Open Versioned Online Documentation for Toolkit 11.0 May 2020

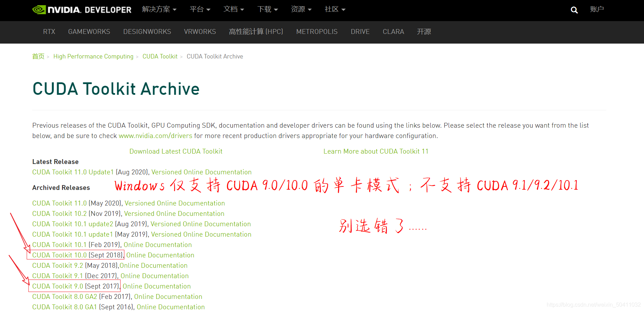pos(175,203)
